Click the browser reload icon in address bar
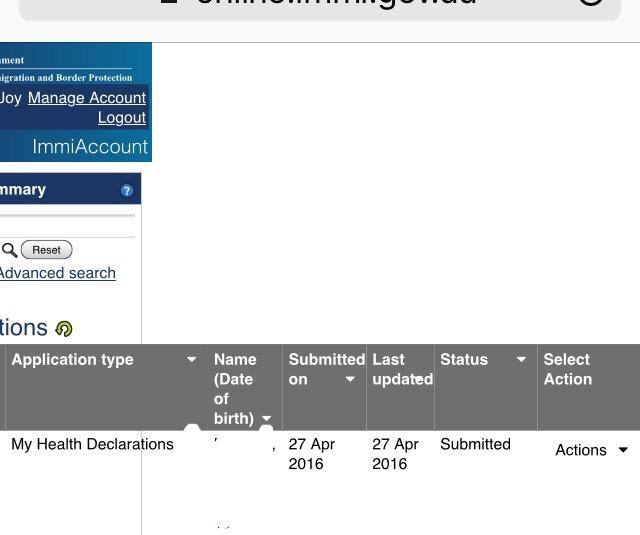The height and width of the screenshot is (535, 640). click(591, 3)
